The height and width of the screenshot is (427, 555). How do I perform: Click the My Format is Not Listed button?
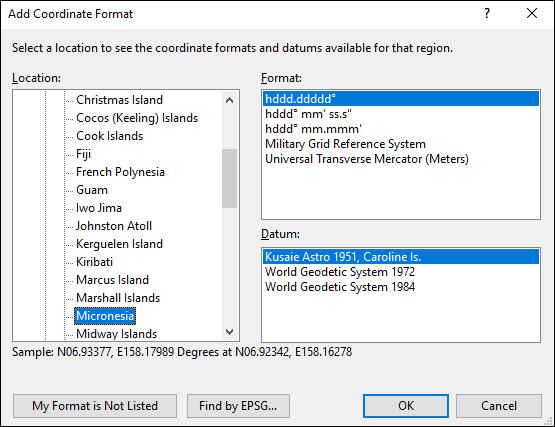[x=95, y=406]
